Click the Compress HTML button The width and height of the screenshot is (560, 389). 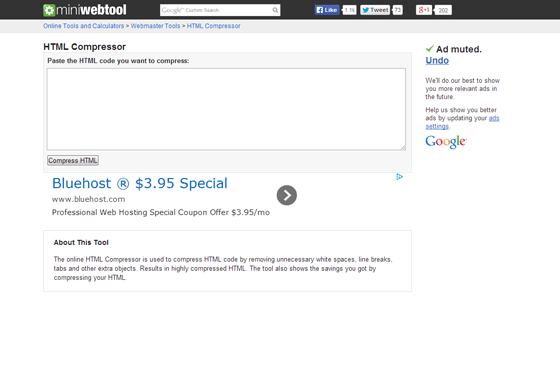[73, 160]
